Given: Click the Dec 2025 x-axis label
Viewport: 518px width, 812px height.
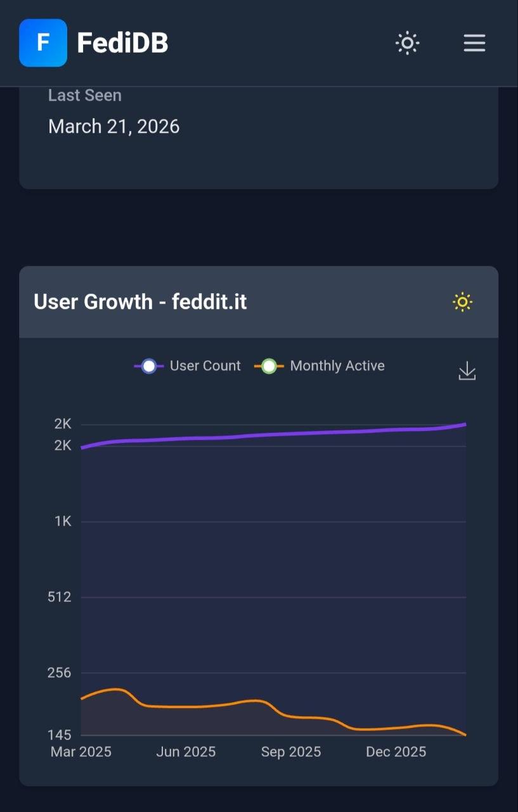Looking at the screenshot, I should click(x=396, y=752).
